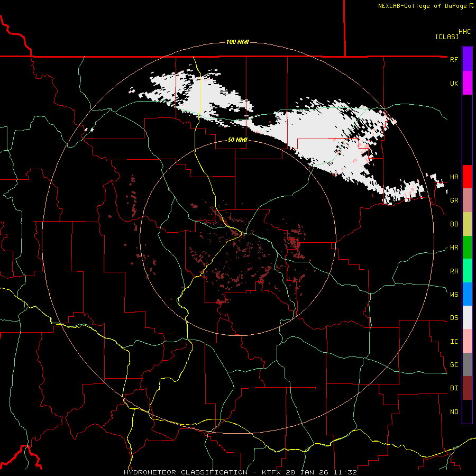Click the RF legend label
This screenshot has width=476, height=476.
point(454,59)
